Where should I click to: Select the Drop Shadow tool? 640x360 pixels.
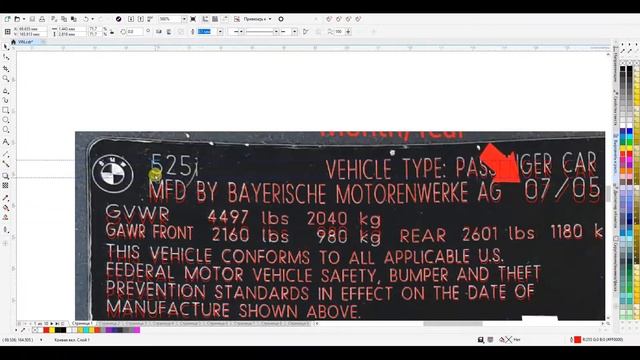tap(6, 176)
